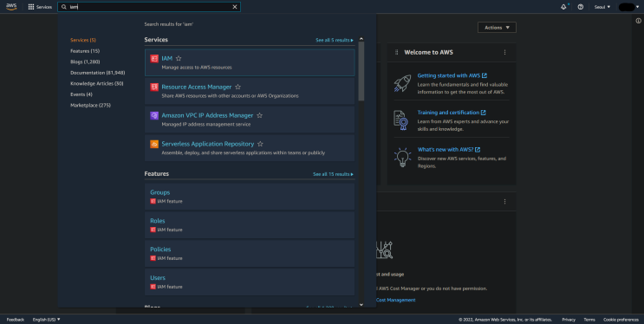Open the account menu dropdown
This screenshot has width=644, height=324.
(x=628, y=7)
